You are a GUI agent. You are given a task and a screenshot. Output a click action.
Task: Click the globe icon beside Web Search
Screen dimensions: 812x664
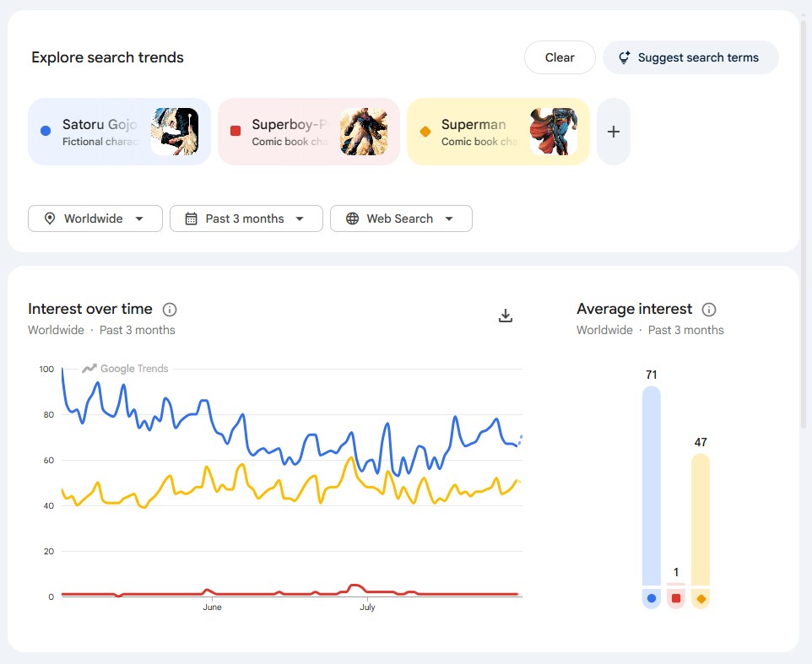[352, 219]
